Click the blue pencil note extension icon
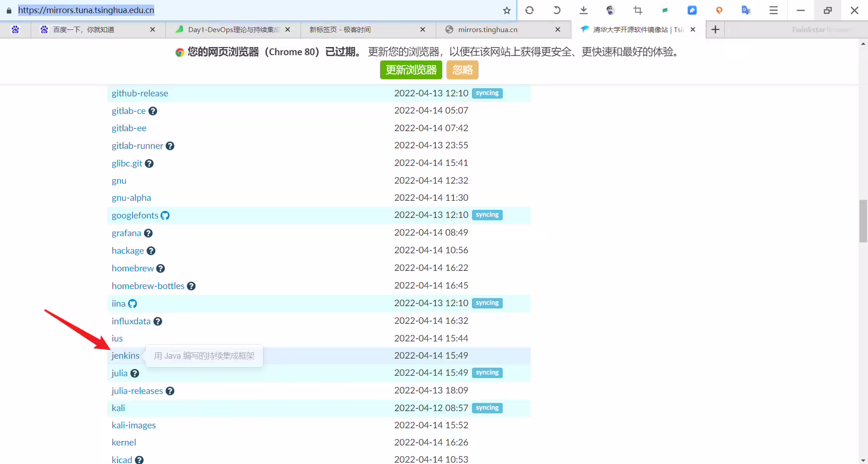This screenshot has width=868, height=464. (x=692, y=10)
